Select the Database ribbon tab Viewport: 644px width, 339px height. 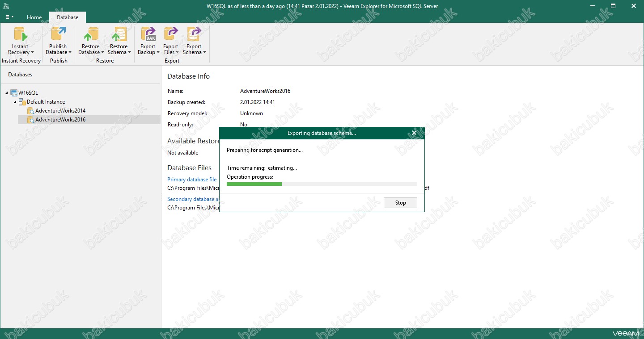[68, 17]
